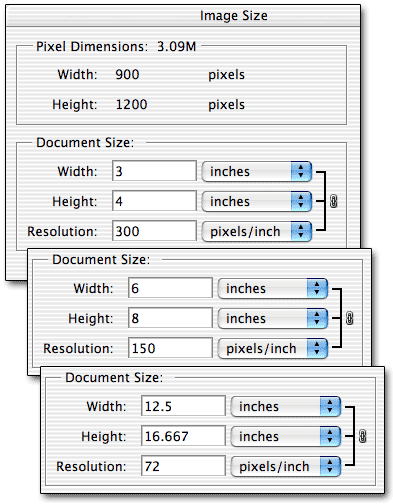The width and height of the screenshot is (393, 504).
Task: Open pixels/inch dropdown next to Resolution 150
Action: tap(273, 348)
